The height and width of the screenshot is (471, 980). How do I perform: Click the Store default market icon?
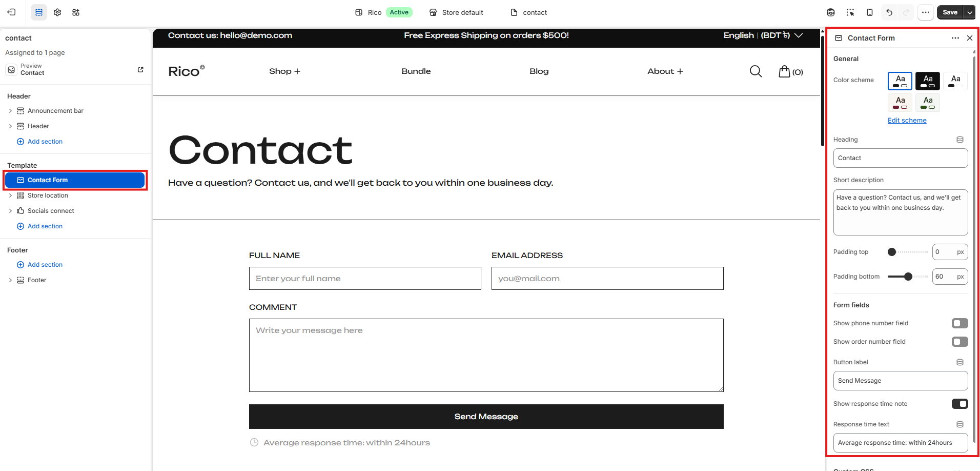pyautogui.click(x=433, y=12)
